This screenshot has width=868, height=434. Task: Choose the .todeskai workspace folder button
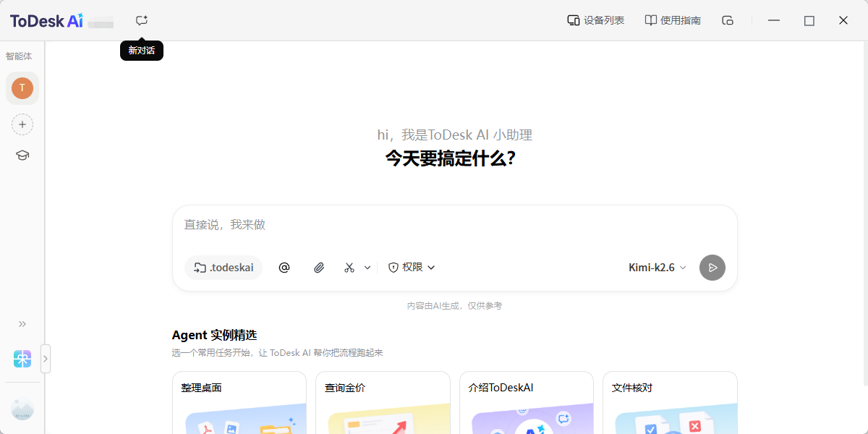pyautogui.click(x=224, y=268)
